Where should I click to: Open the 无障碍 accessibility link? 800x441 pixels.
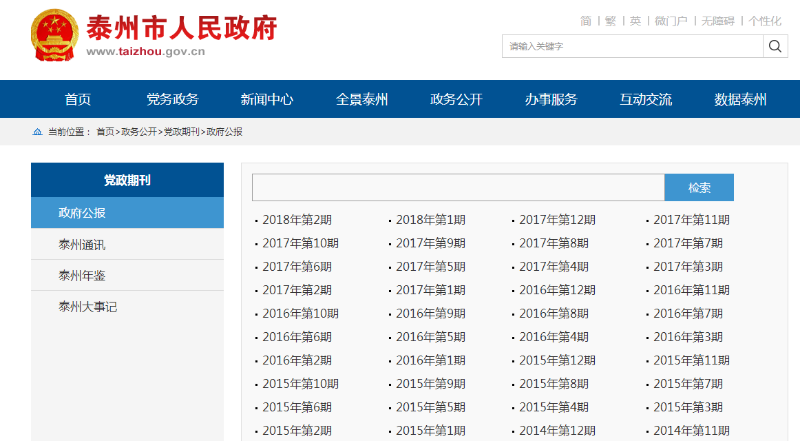[717, 21]
